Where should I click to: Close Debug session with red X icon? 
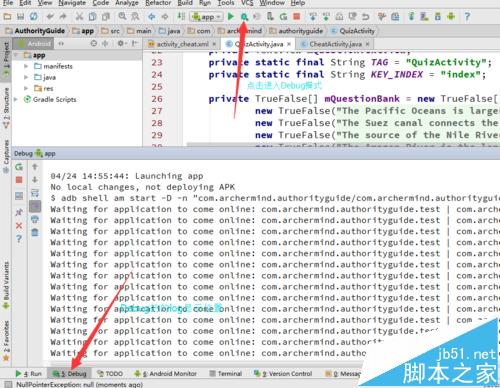pos(19,225)
